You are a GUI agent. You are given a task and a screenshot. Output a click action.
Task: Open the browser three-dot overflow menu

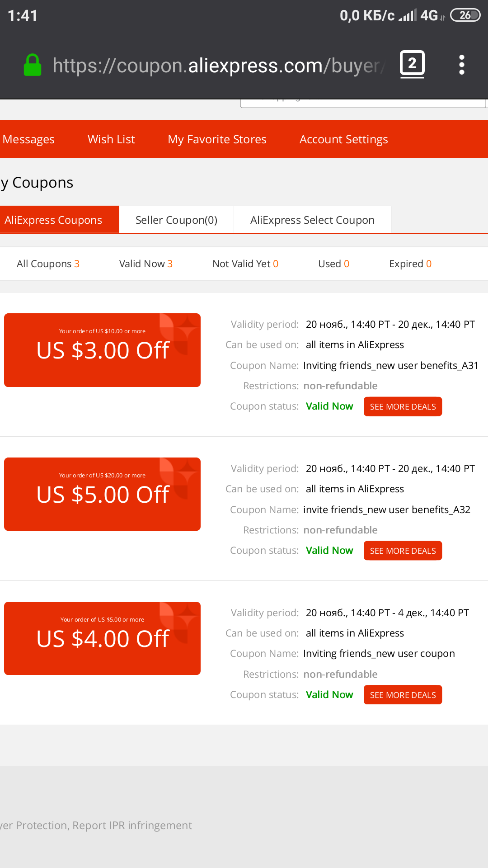point(461,65)
